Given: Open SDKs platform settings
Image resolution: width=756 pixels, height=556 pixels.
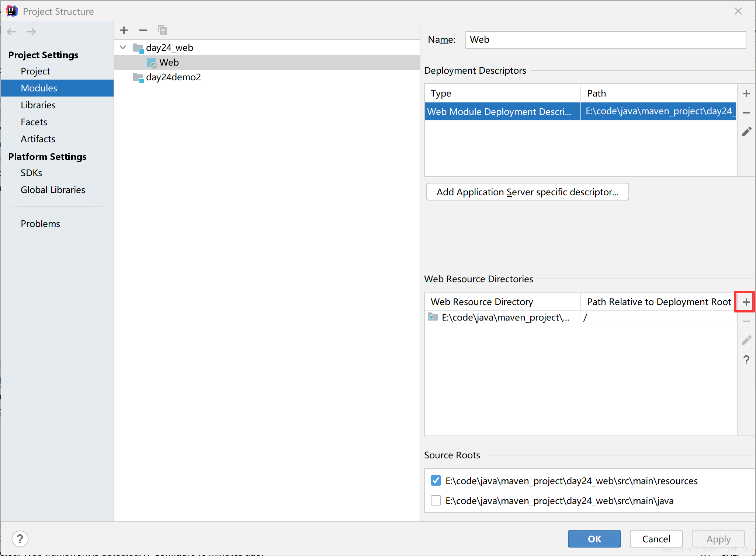Looking at the screenshot, I should coord(31,173).
